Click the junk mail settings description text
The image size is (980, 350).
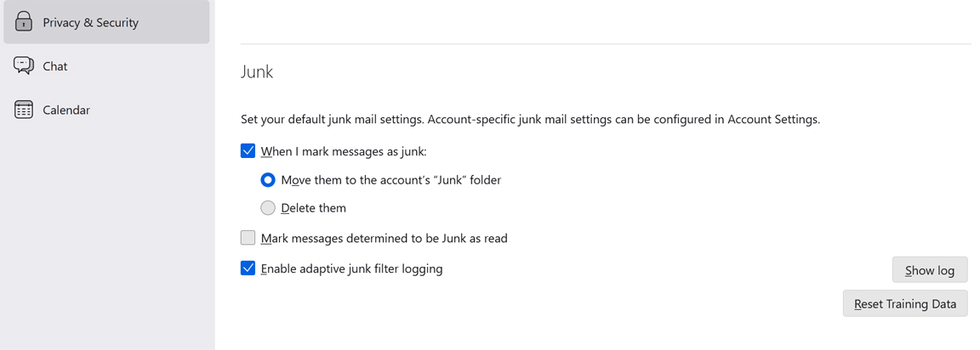530,119
